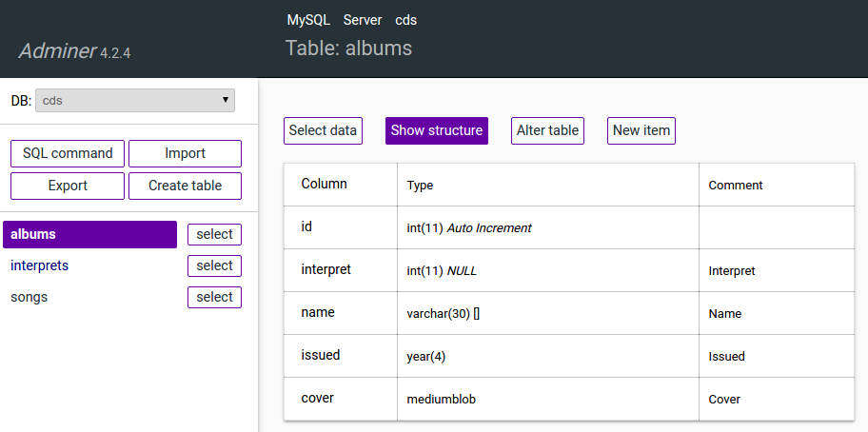Open the Import page

click(x=185, y=153)
